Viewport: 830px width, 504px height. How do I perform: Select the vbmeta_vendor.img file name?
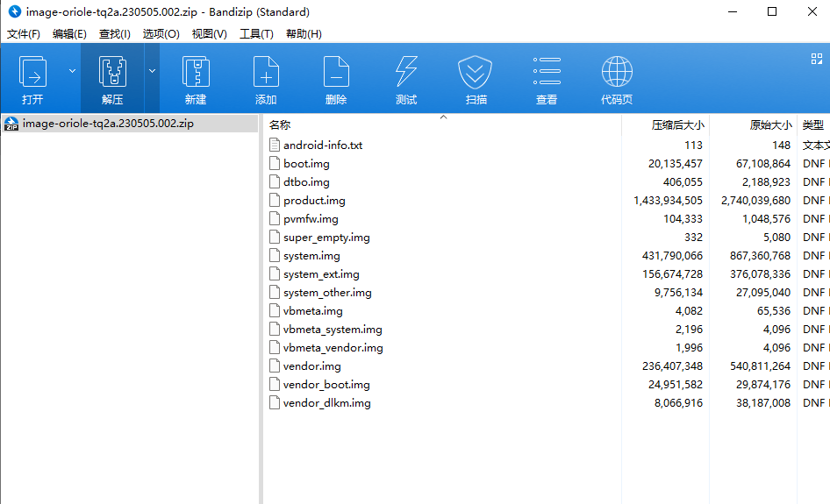(333, 347)
